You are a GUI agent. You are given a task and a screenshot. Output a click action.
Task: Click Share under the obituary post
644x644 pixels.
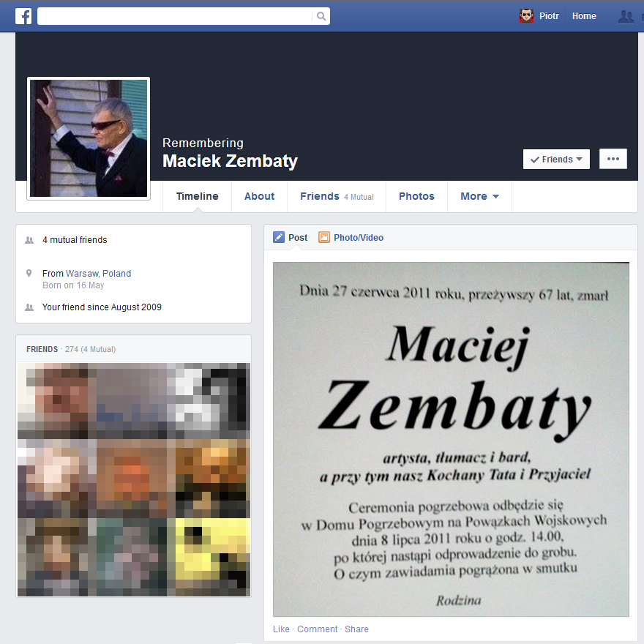356,629
